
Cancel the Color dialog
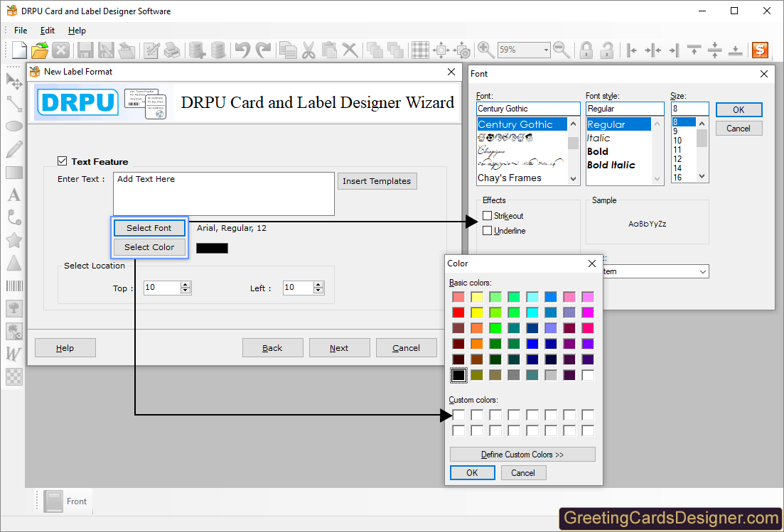tap(522, 472)
